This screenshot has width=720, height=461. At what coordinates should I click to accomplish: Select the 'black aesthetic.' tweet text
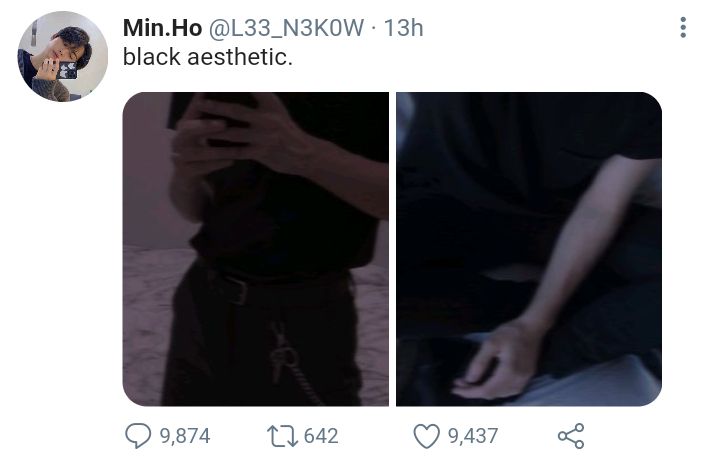pyautogui.click(x=208, y=57)
